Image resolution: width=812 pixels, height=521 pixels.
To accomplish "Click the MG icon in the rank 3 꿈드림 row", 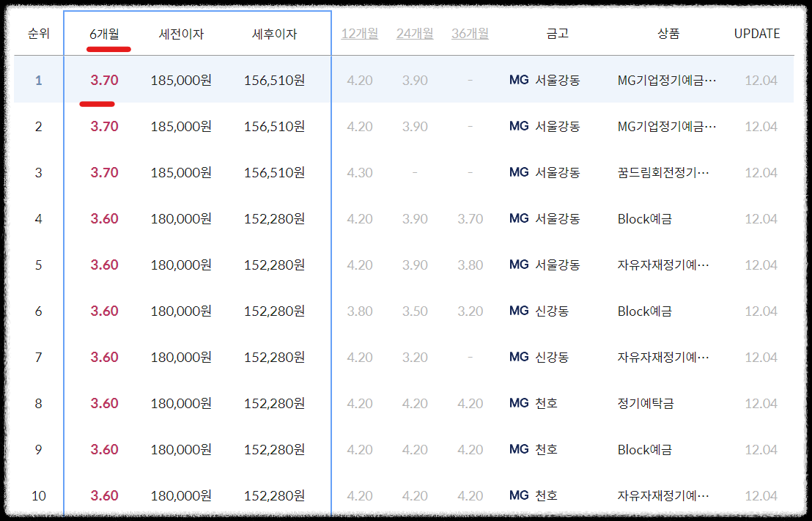I will point(519,172).
